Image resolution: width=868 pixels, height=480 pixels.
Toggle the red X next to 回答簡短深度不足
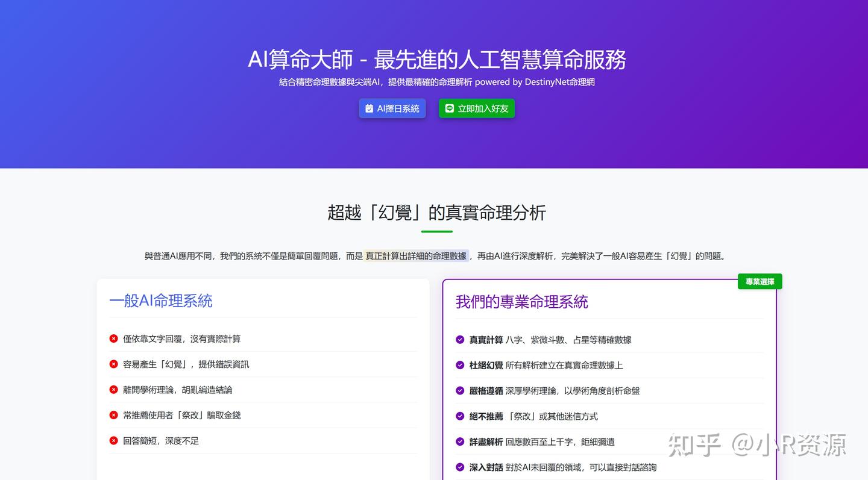tap(113, 440)
